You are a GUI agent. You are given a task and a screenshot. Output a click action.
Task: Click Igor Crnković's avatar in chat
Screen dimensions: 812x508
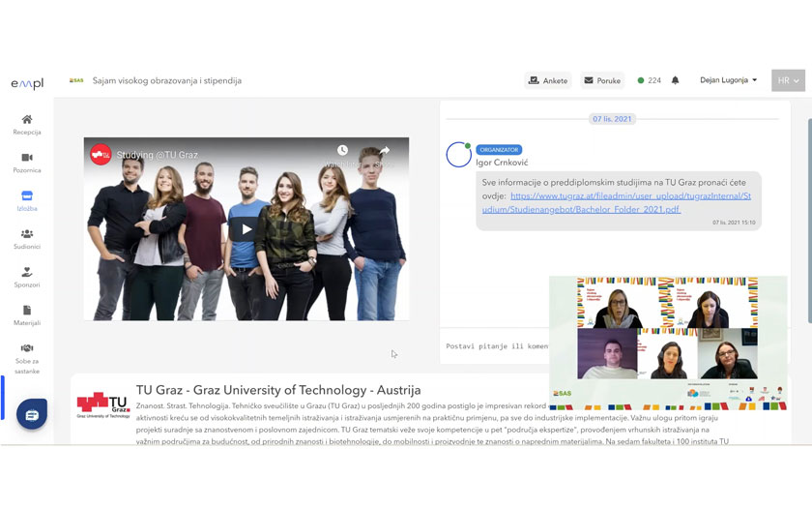458,155
